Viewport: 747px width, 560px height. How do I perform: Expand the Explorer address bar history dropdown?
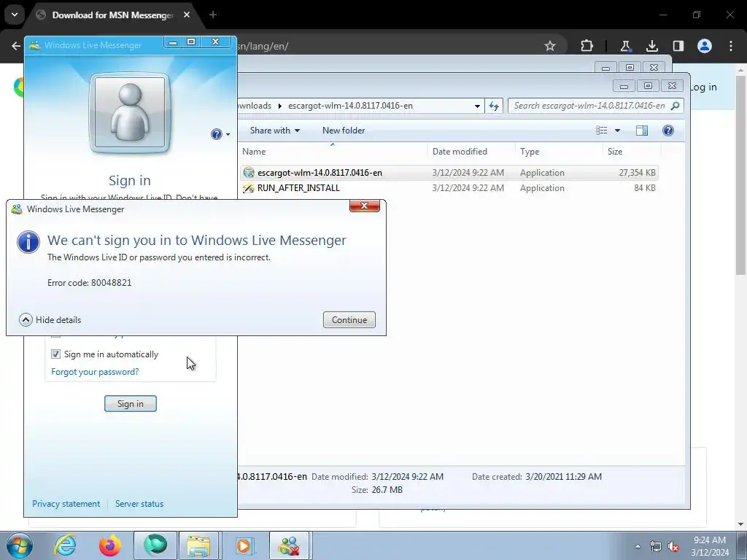point(477,106)
